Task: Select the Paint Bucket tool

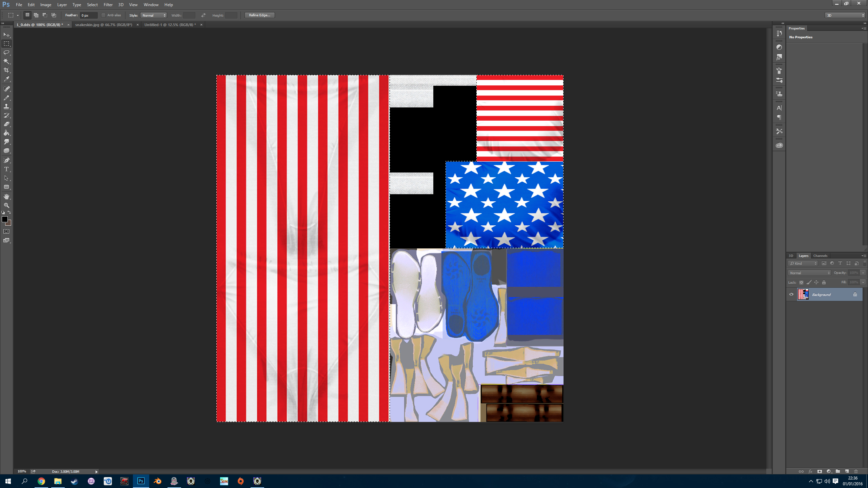Action: point(6,133)
